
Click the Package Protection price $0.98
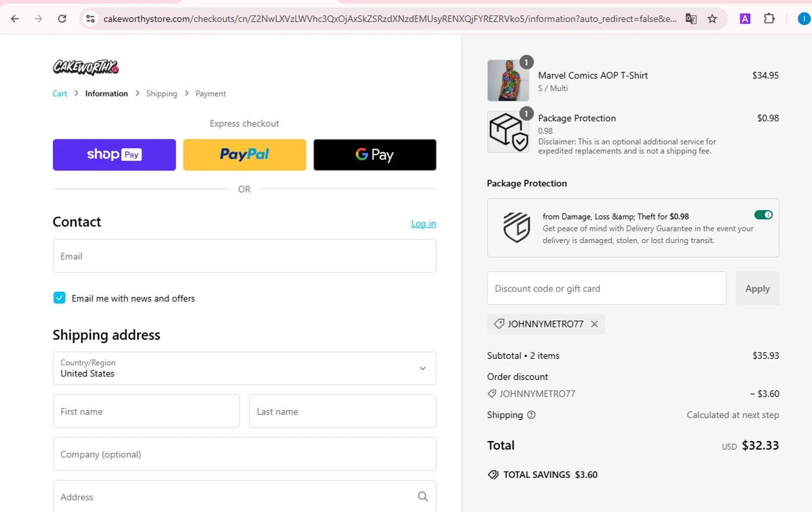coord(768,118)
